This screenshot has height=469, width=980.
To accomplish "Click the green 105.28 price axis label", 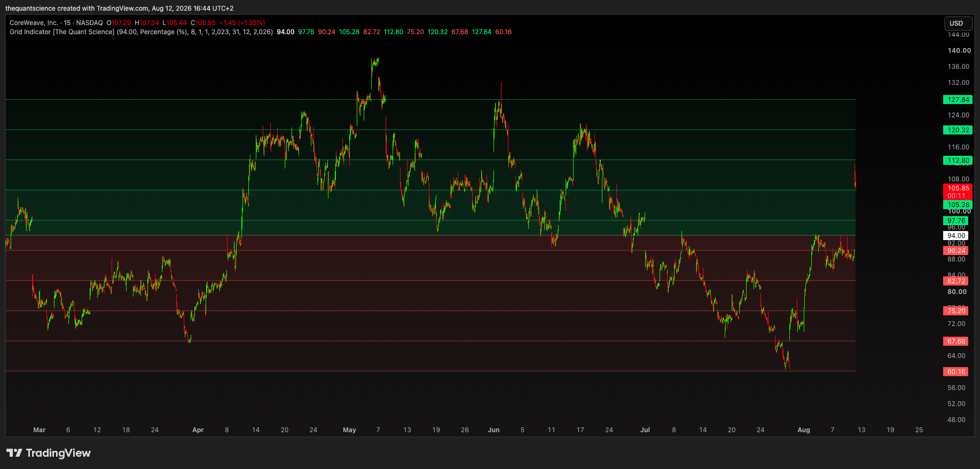I will pos(958,205).
